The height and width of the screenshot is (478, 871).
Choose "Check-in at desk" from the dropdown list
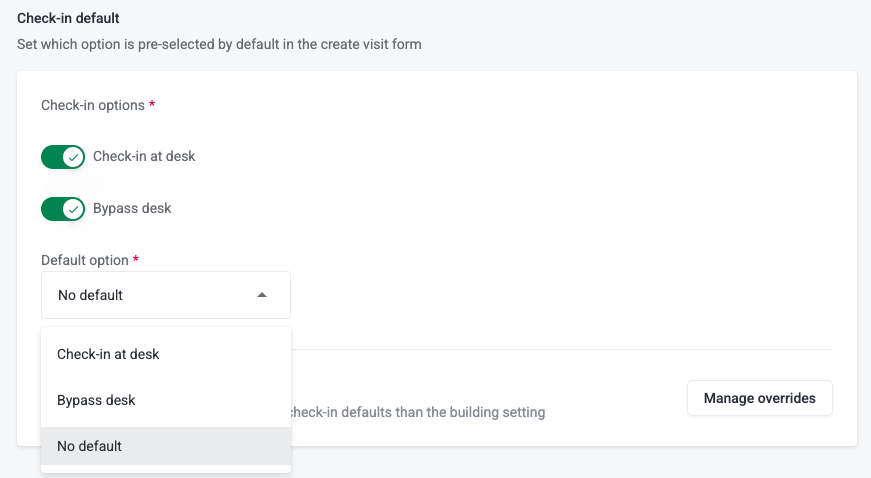(108, 354)
